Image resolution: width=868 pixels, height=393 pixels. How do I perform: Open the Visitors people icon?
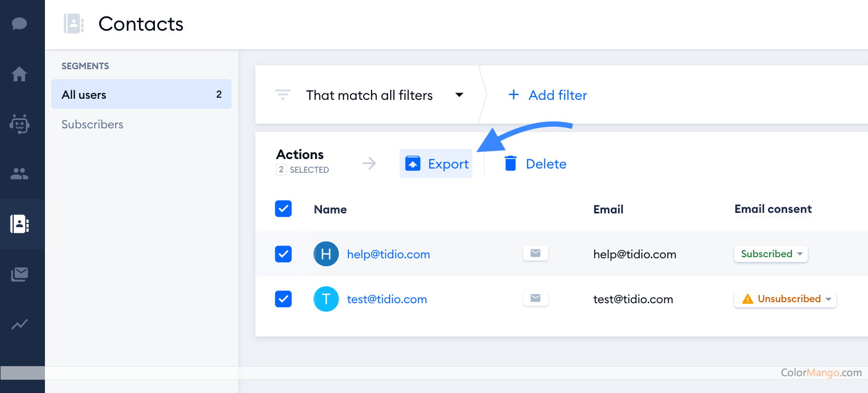coord(20,174)
